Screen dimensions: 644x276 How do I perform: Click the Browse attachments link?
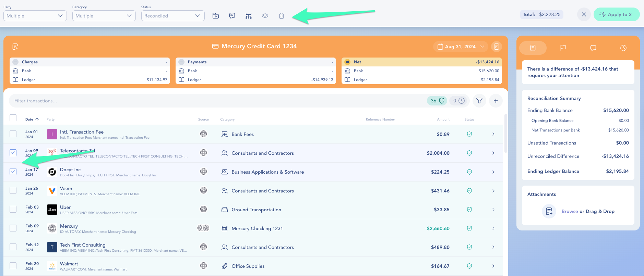click(x=570, y=211)
